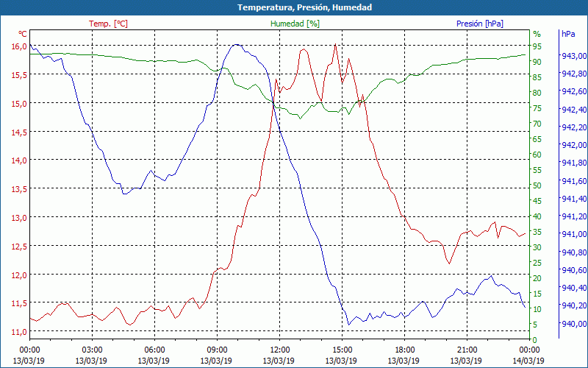Click the 12,5 temperature axis value
This screenshot has width=588, height=368.
[x=20, y=246]
